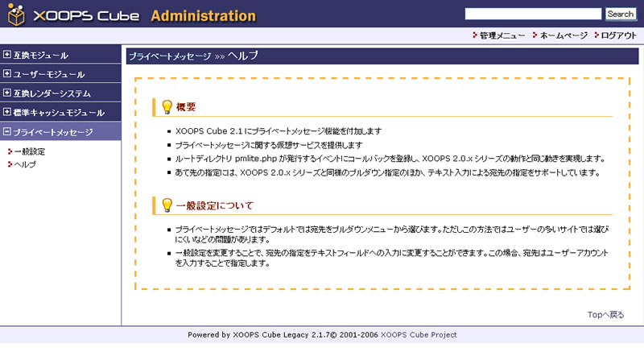Click red arrow icon before 管理メニュー

[x=475, y=35]
